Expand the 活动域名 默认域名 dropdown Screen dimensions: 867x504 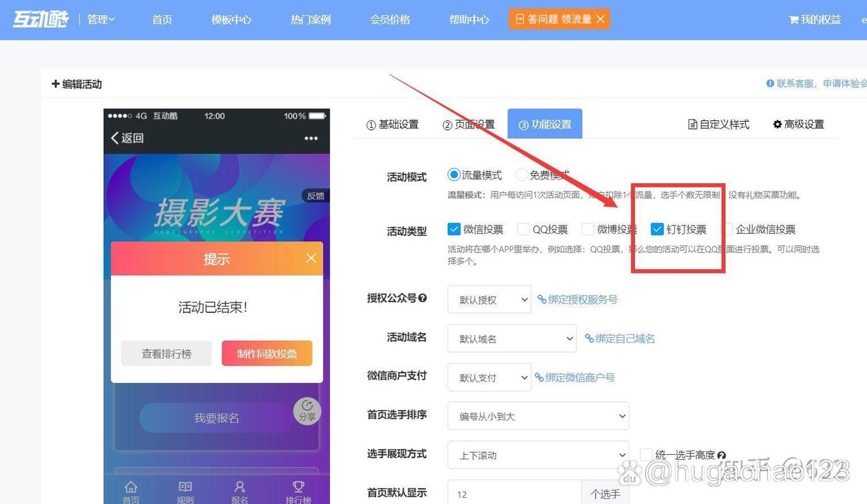pyautogui.click(x=512, y=338)
